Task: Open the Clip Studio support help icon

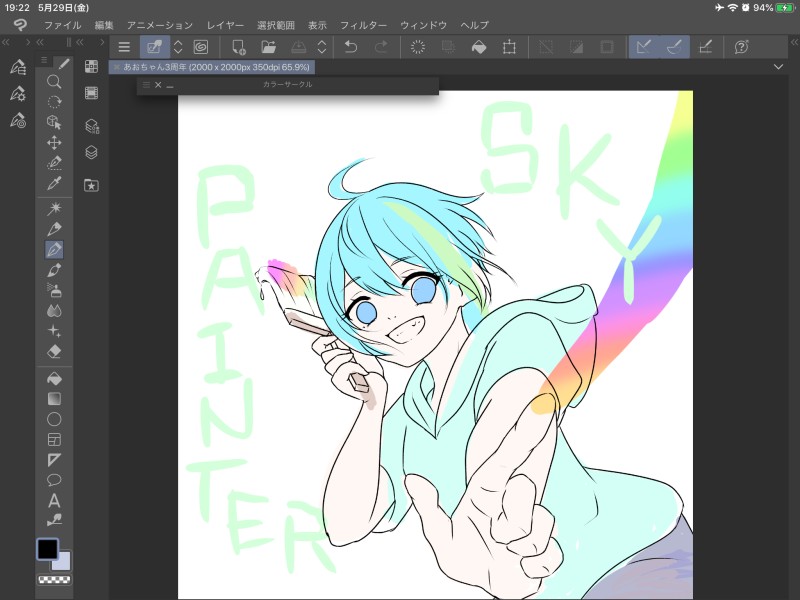Action: point(741,47)
